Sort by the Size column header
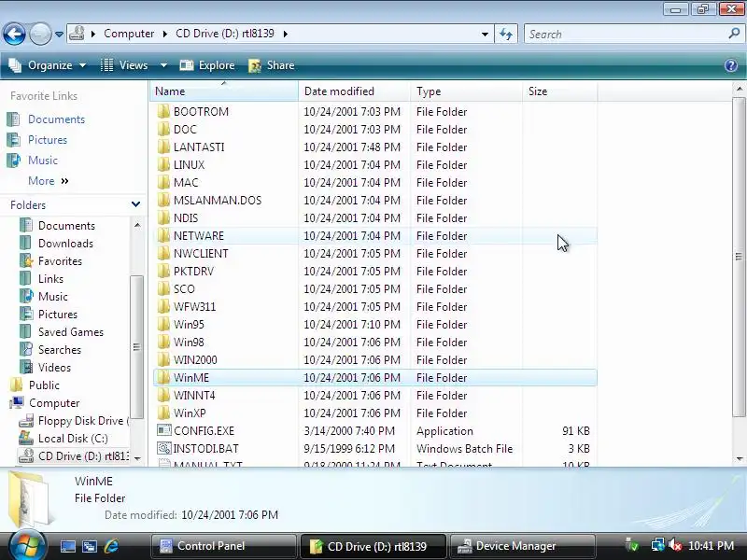 click(559, 91)
